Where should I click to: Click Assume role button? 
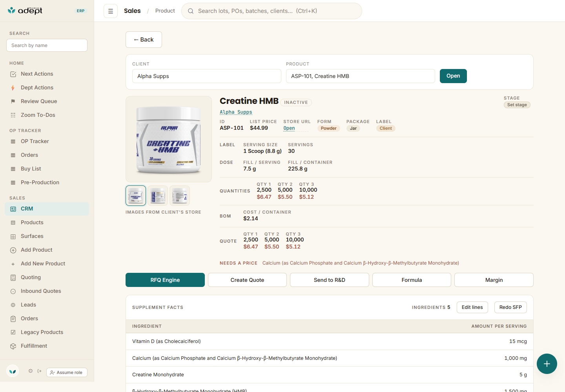(67, 372)
